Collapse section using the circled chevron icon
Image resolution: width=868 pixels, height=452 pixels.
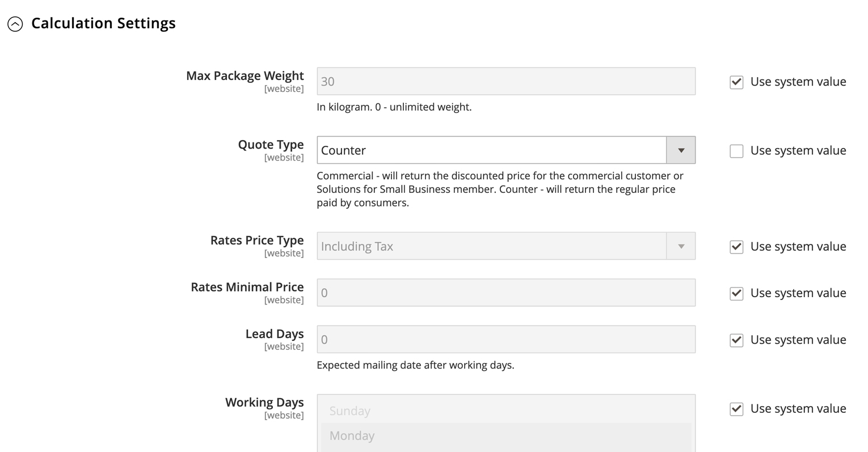coord(15,24)
